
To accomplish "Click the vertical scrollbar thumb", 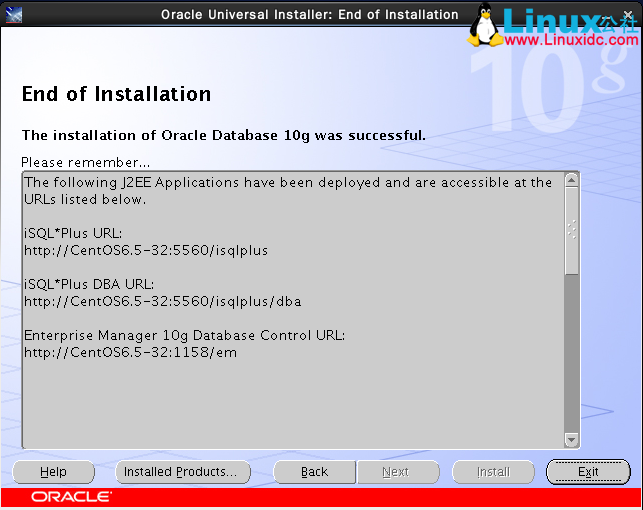I will click(x=572, y=231).
